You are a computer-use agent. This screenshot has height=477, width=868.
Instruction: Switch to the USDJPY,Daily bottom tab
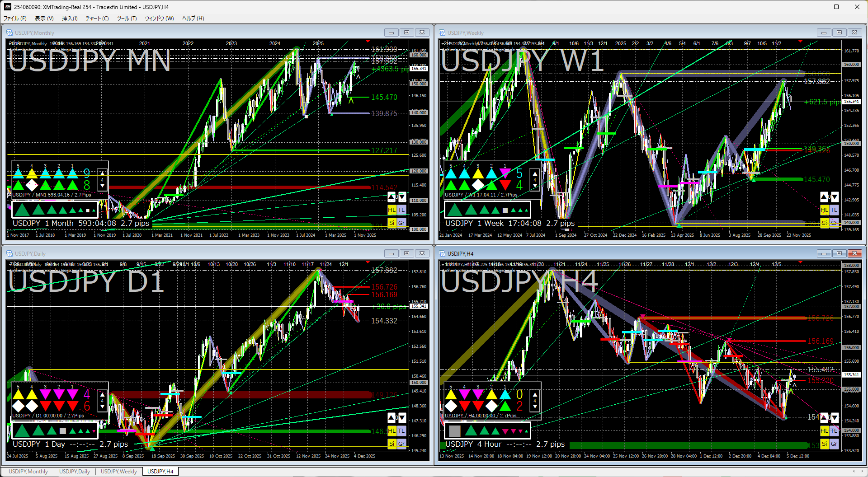point(75,472)
